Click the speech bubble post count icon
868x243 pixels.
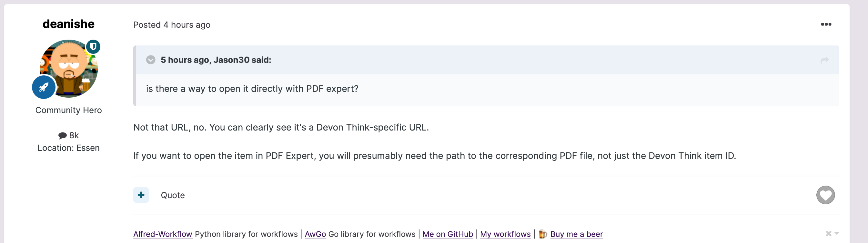(62, 136)
